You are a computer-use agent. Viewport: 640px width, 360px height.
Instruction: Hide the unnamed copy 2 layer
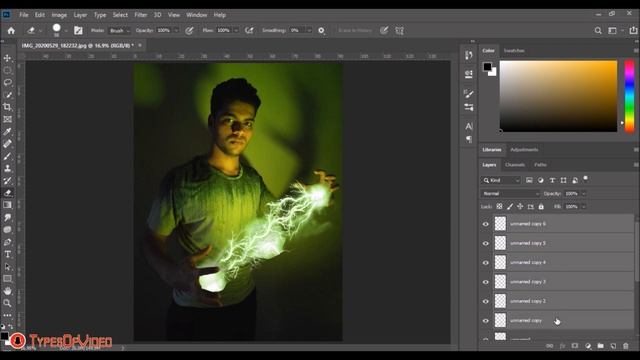pyautogui.click(x=485, y=301)
